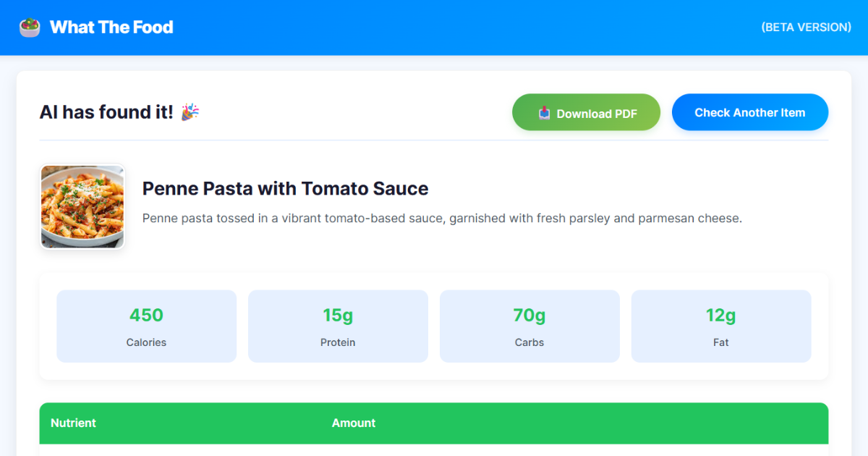Select the Carbs stat card showing 70g

click(x=529, y=326)
